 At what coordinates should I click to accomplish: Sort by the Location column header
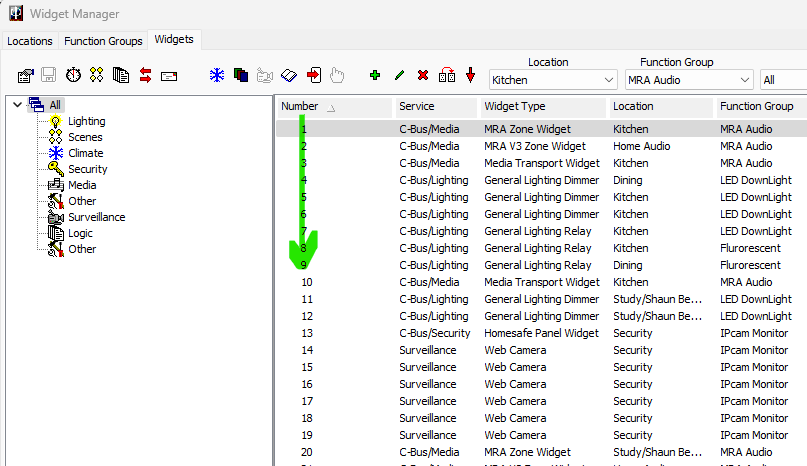[661, 106]
